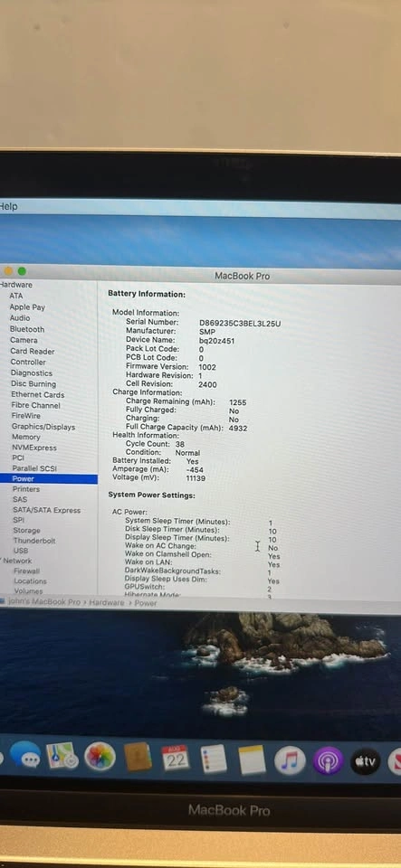Select Apple Pay in the sidebar

coord(27,307)
